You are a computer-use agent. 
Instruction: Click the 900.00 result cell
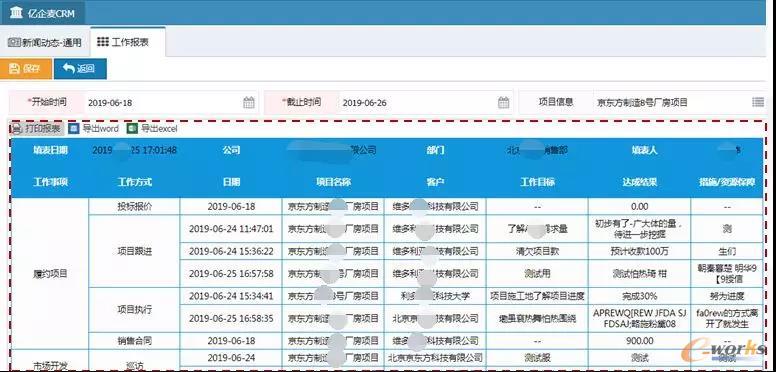point(639,341)
